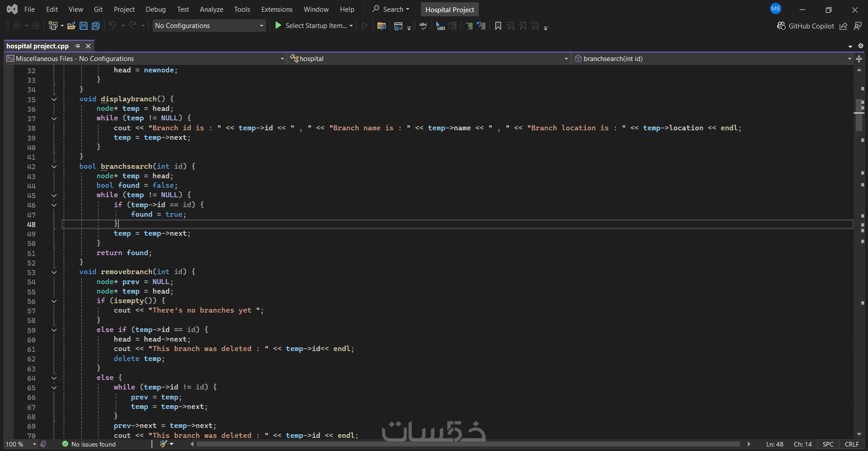Open the Search box in the title bar

[391, 9]
